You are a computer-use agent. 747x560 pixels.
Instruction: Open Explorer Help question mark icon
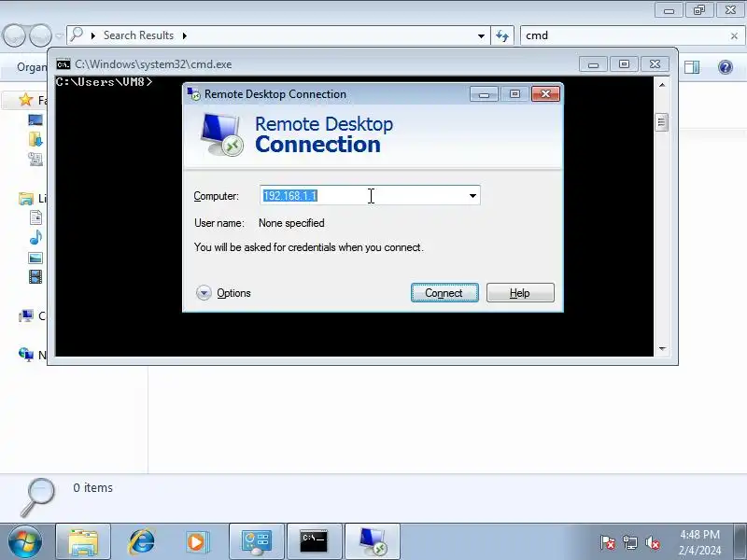[x=726, y=67]
